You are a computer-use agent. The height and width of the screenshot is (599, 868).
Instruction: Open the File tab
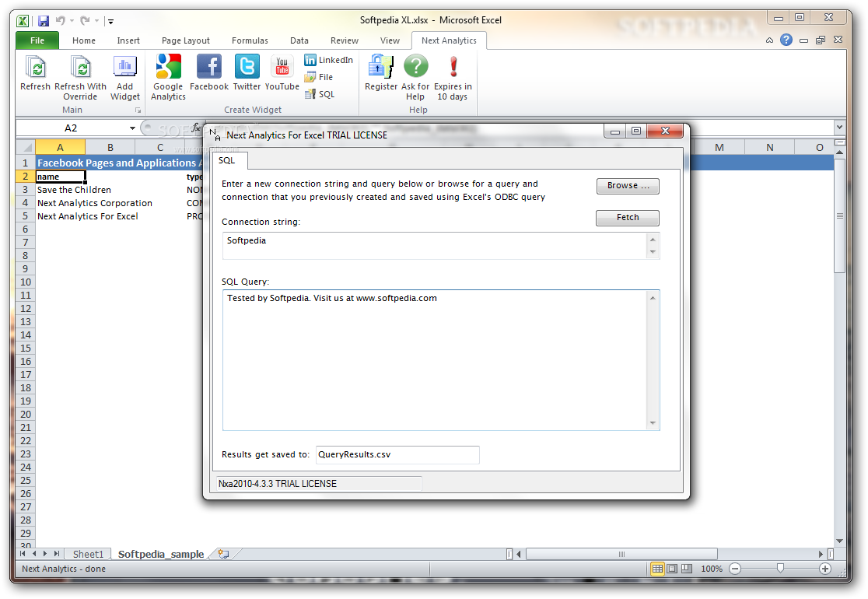click(x=37, y=40)
